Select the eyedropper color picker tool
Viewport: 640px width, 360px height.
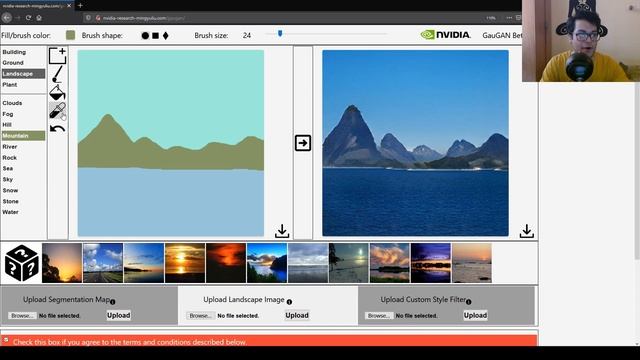click(57, 111)
